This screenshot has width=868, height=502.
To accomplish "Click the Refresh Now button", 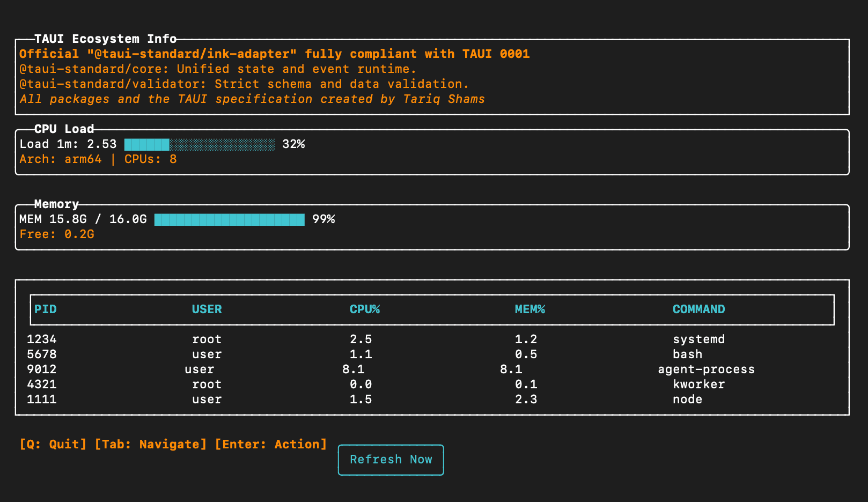I will pyautogui.click(x=391, y=460).
